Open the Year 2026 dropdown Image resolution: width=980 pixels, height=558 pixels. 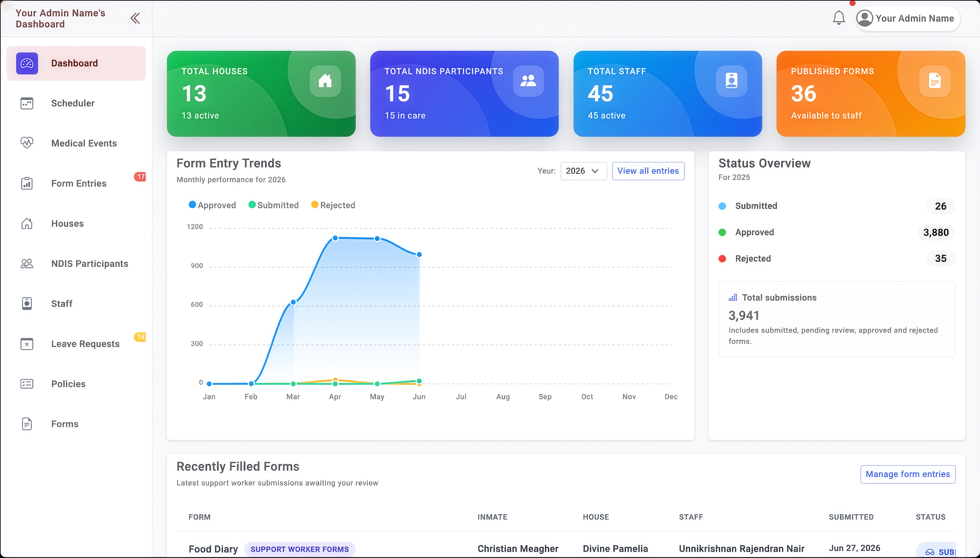click(x=583, y=171)
